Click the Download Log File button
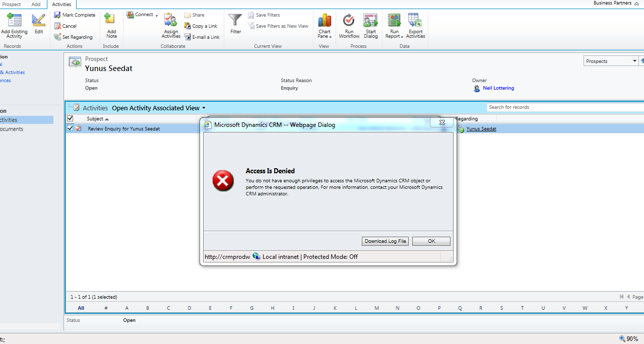This screenshot has width=644, height=344. (x=384, y=241)
